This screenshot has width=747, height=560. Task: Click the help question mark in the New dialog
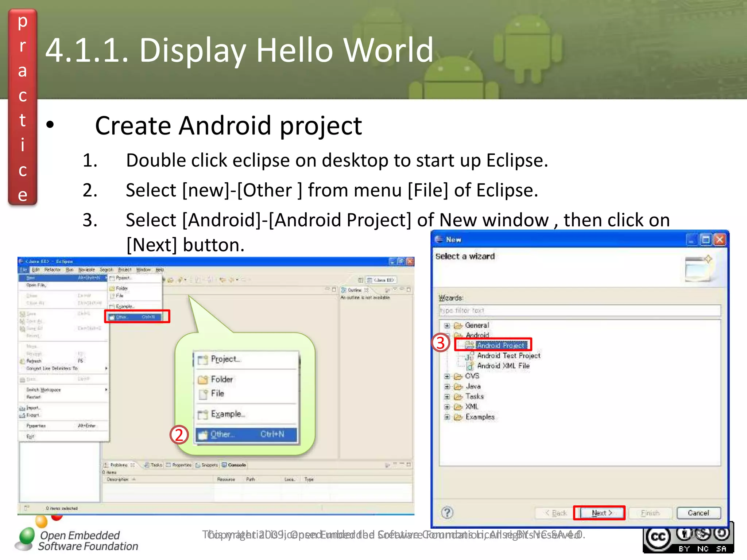pos(447,513)
